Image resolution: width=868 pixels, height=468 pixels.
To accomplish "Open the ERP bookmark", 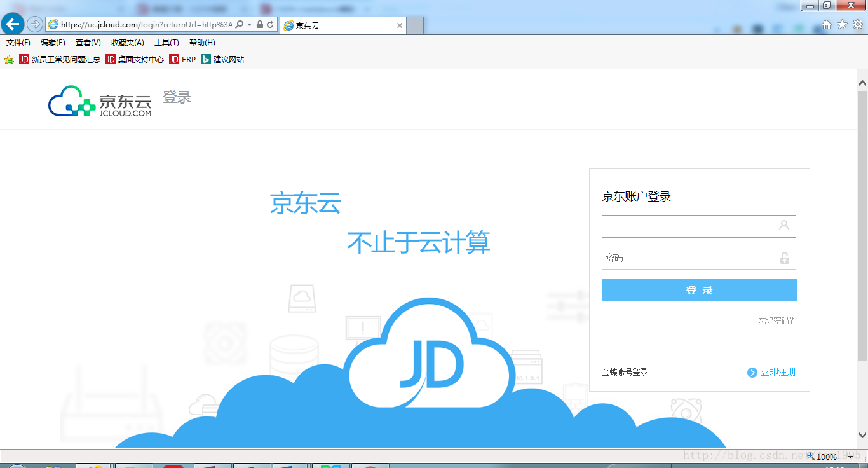I will coord(182,60).
